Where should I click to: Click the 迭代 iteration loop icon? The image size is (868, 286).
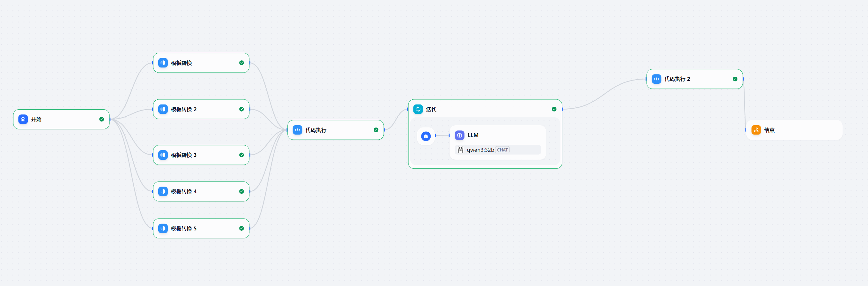pos(418,109)
